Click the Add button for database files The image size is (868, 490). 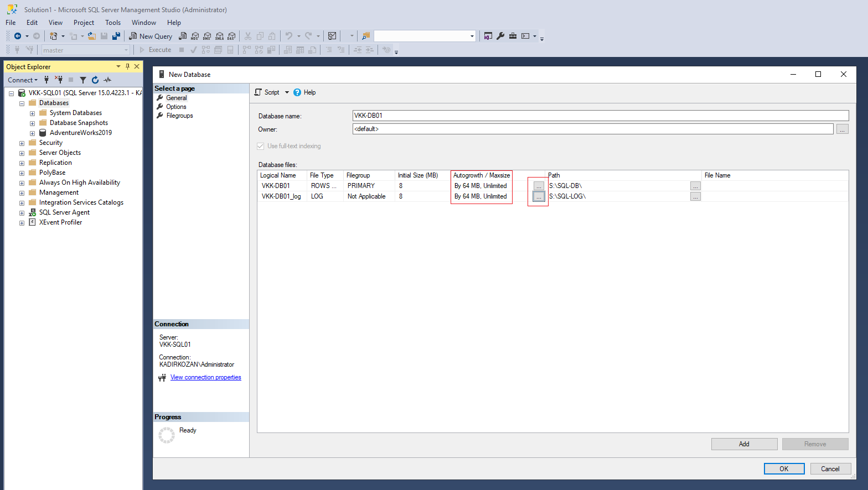click(744, 444)
